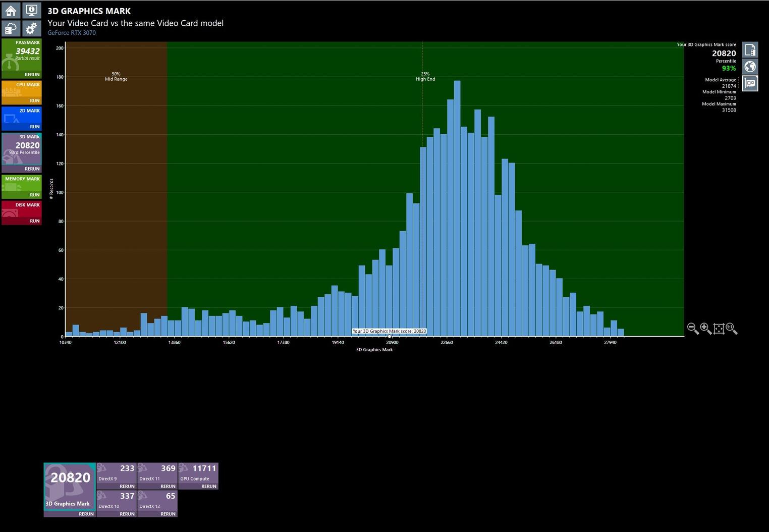Click the DirectX 11 score 369
This screenshot has height=532, width=769.
coord(168,468)
